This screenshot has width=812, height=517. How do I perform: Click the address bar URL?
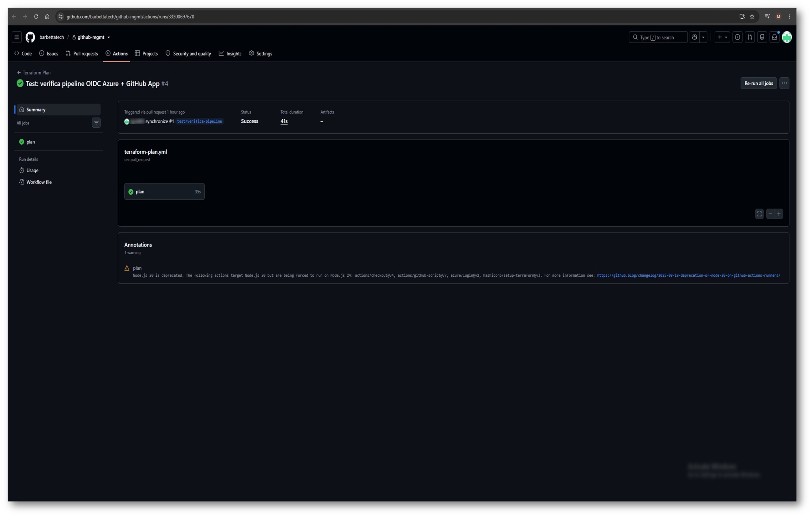click(130, 17)
